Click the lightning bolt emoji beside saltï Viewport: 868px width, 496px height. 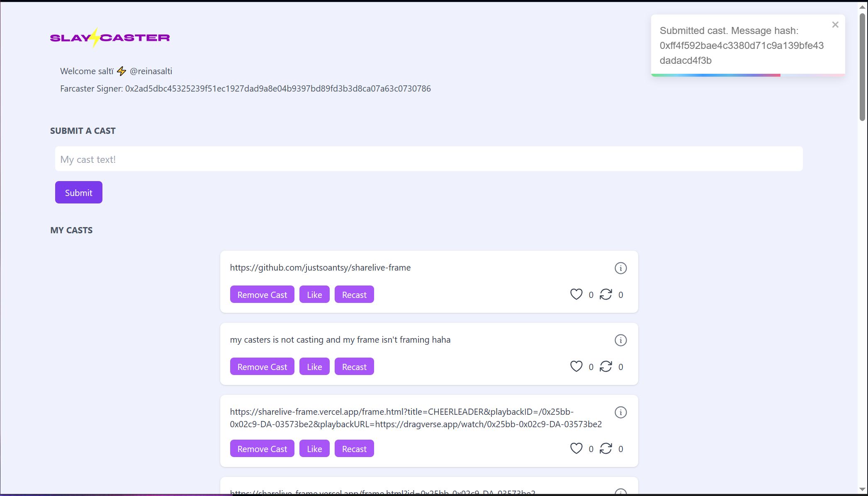click(x=122, y=71)
